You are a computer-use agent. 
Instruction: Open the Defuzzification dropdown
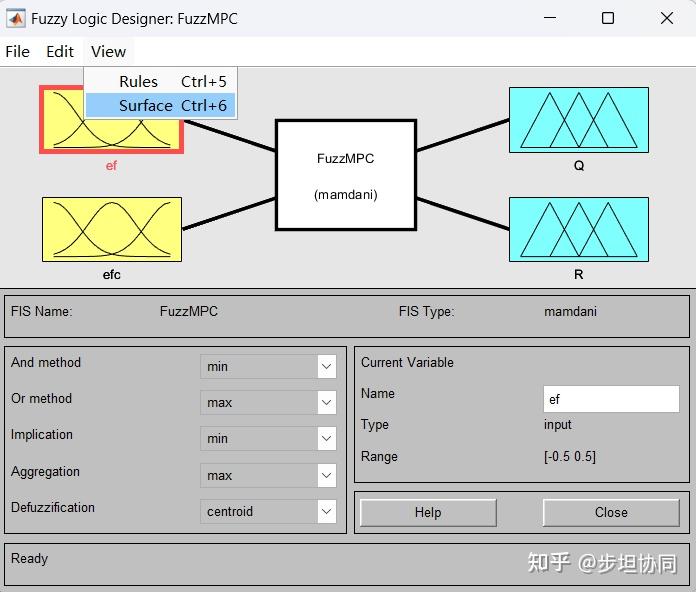click(x=268, y=511)
